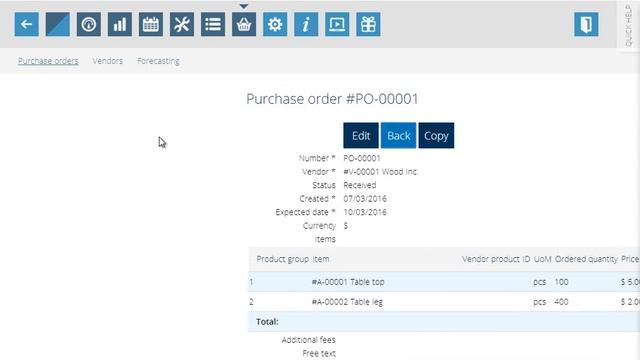Screen dimensions: 640x360
Task: Click the Purchase order #PO-00001 heading
Action: point(332,99)
